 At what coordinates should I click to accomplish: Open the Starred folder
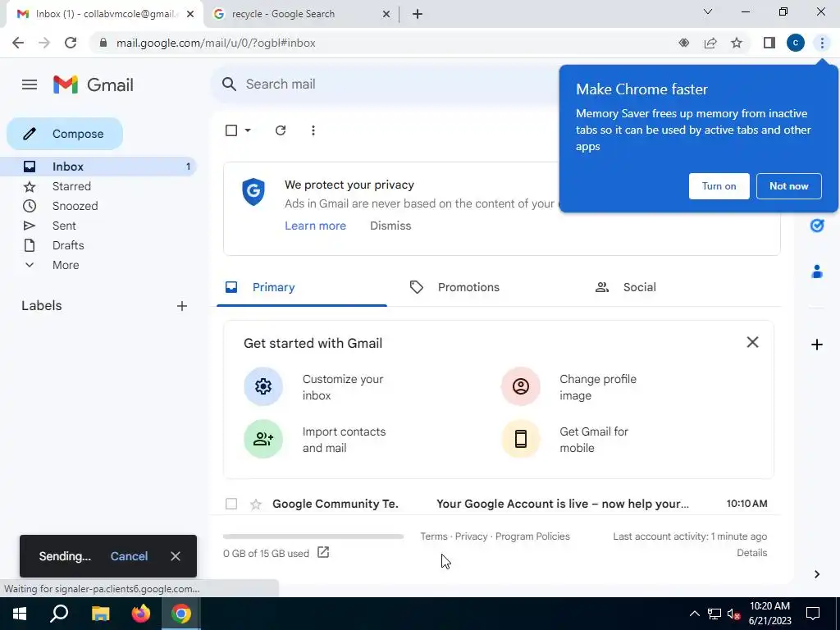point(71,186)
